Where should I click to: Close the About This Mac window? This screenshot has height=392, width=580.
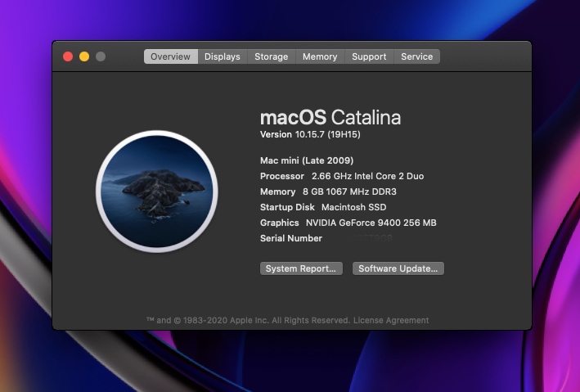68,56
